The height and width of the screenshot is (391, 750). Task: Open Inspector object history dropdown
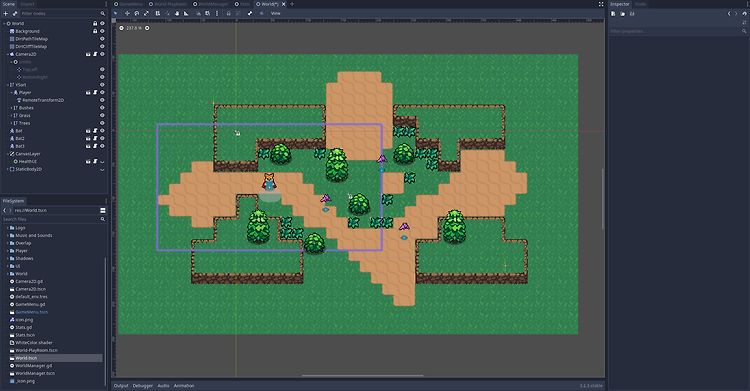(x=744, y=13)
